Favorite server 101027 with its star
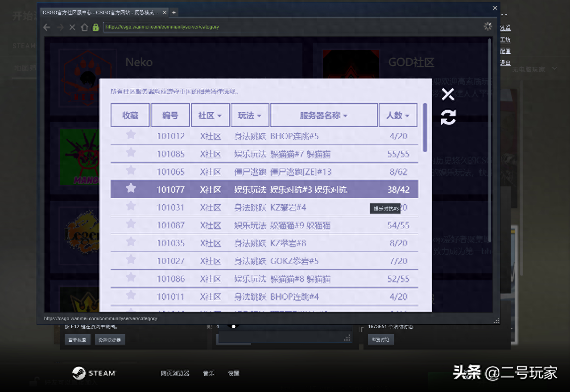This screenshot has height=392, width=570. tap(131, 260)
